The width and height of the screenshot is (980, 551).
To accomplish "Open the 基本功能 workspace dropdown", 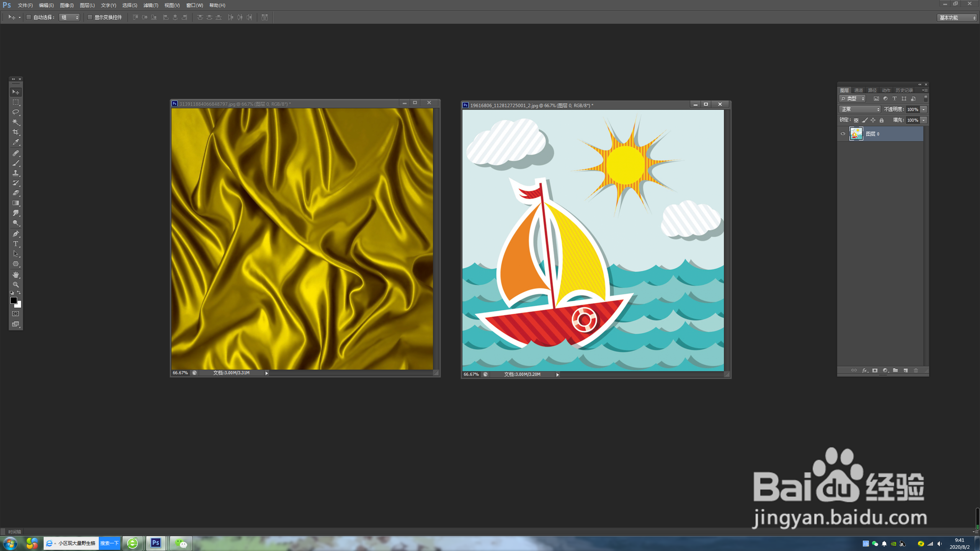I will pos(957,18).
